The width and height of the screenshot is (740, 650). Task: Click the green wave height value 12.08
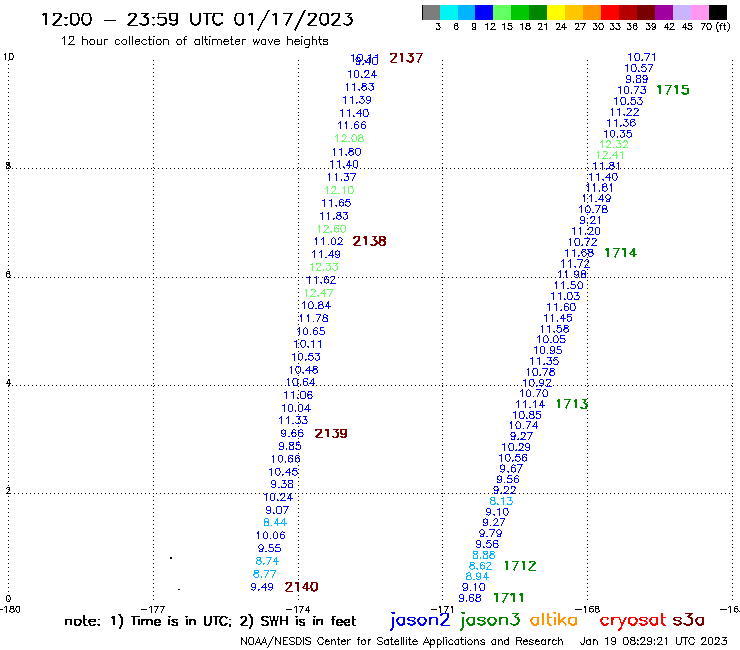[349, 138]
